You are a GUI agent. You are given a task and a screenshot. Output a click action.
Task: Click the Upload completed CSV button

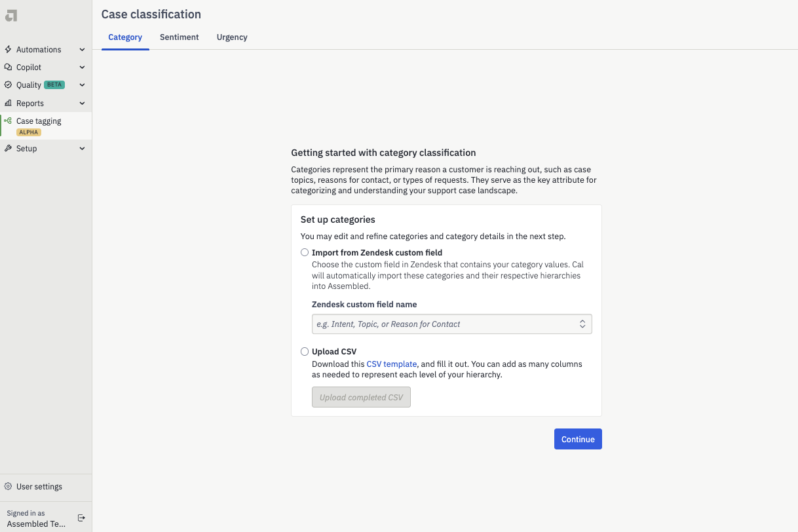tap(361, 397)
